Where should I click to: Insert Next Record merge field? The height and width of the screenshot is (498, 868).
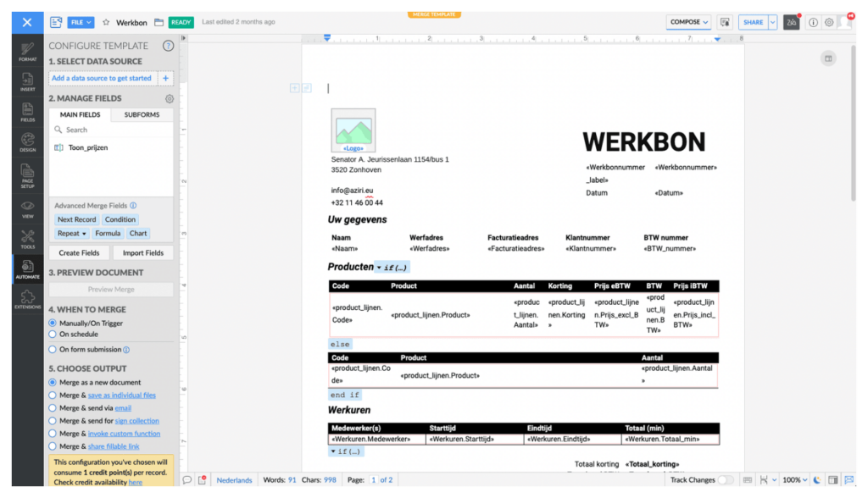[76, 219]
